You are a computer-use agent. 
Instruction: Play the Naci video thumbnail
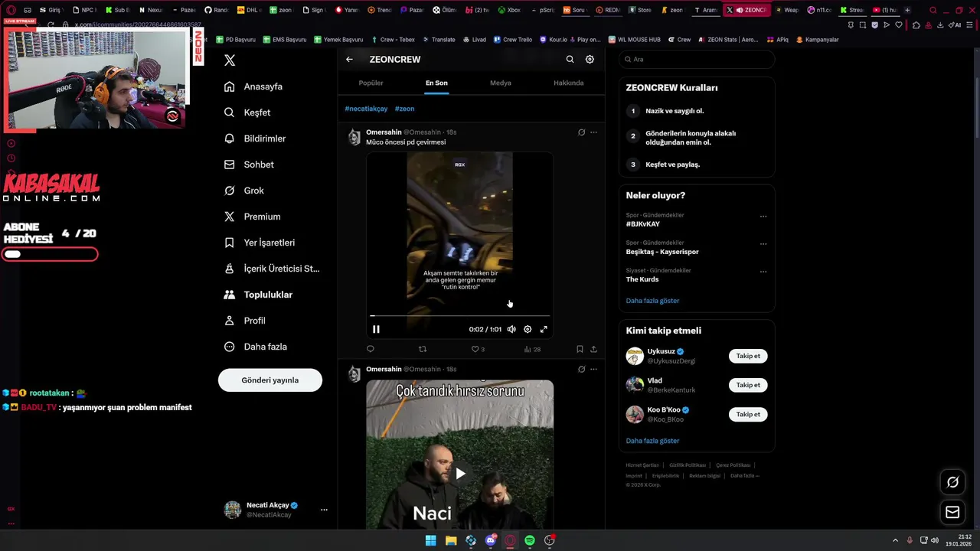pyautogui.click(x=460, y=474)
